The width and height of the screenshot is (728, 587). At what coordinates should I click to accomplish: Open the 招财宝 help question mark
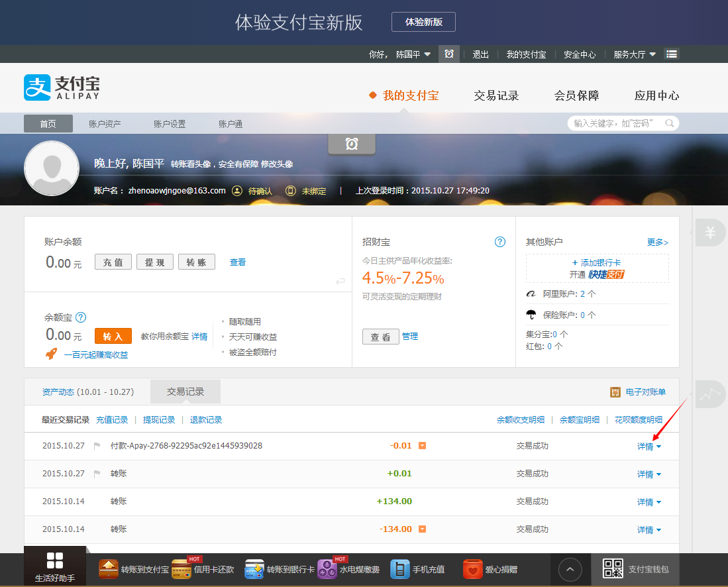500,241
